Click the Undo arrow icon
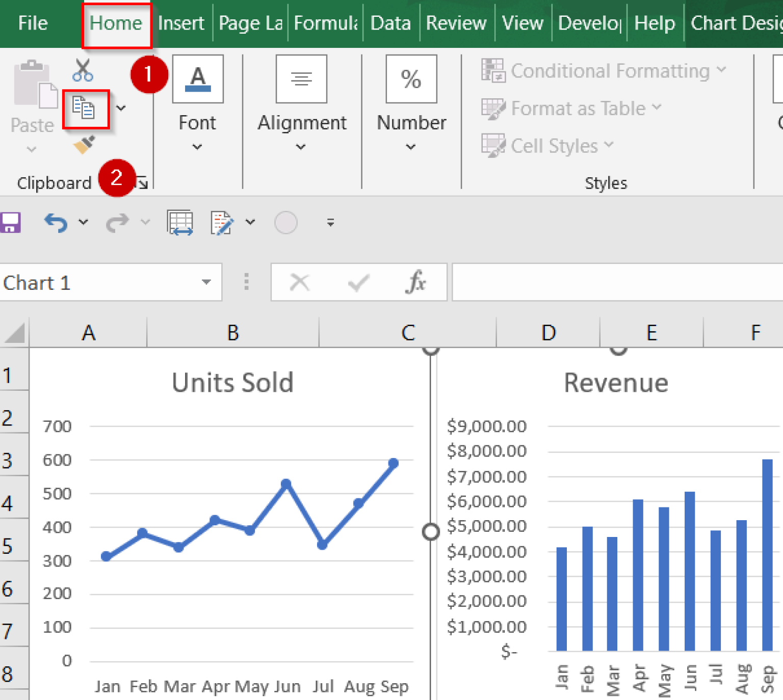 56,222
